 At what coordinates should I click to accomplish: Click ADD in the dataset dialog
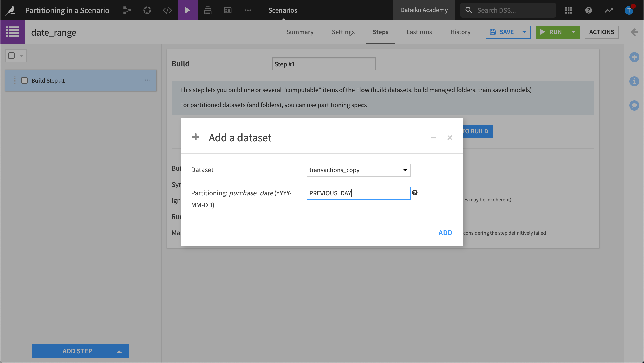click(445, 233)
